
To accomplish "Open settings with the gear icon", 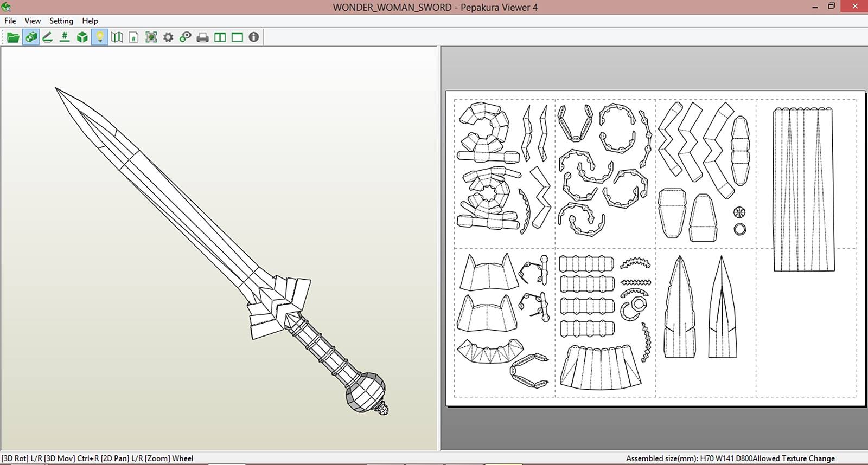I will (168, 37).
